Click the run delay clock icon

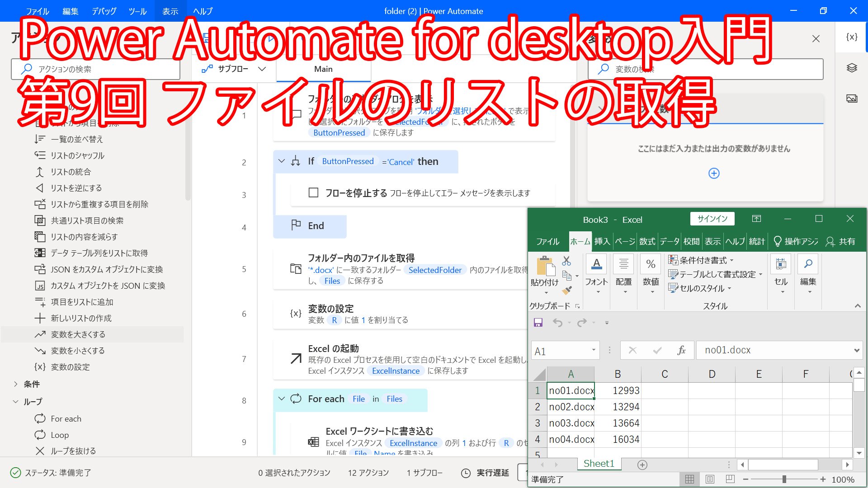465,473
